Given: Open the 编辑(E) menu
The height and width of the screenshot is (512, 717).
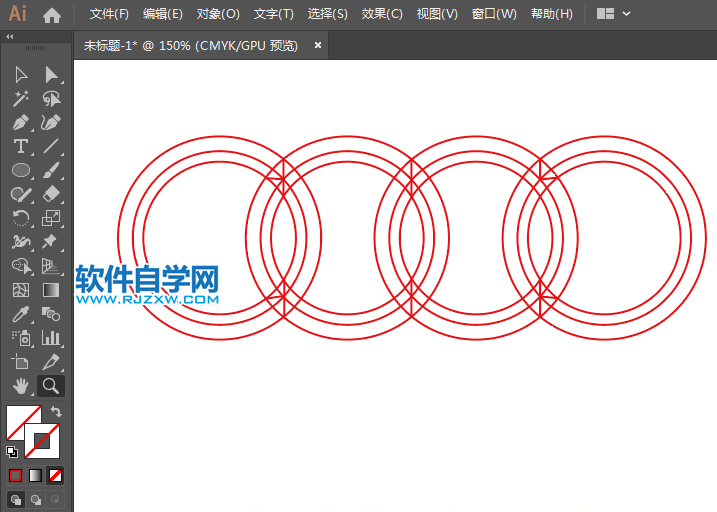Looking at the screenshot, I should click(162, 14).
